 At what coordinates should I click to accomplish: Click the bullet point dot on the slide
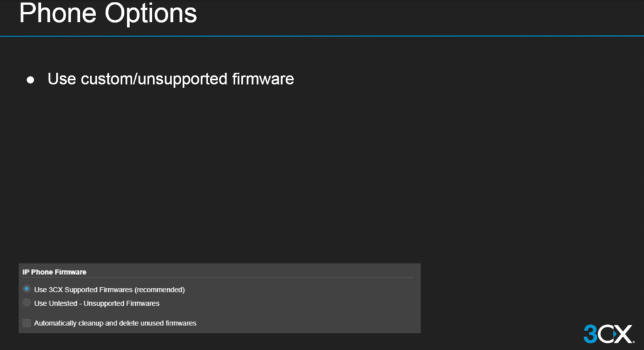(x=30, y=80)
